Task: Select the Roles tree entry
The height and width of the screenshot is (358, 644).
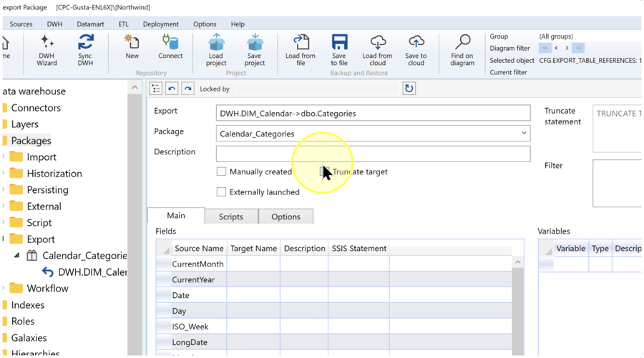Action: [x=23, y=321]
